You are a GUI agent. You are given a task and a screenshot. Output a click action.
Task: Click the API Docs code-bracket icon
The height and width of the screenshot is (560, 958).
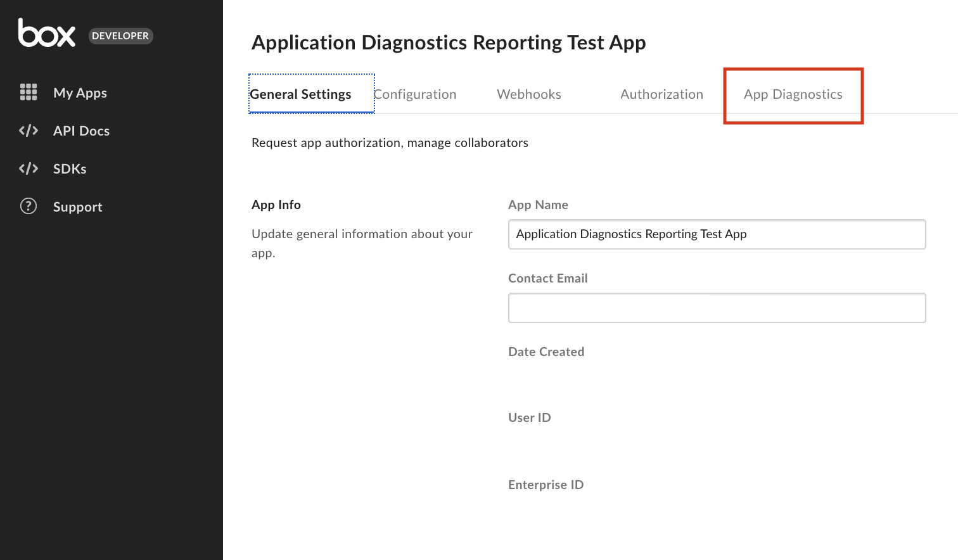pos(29,130)
